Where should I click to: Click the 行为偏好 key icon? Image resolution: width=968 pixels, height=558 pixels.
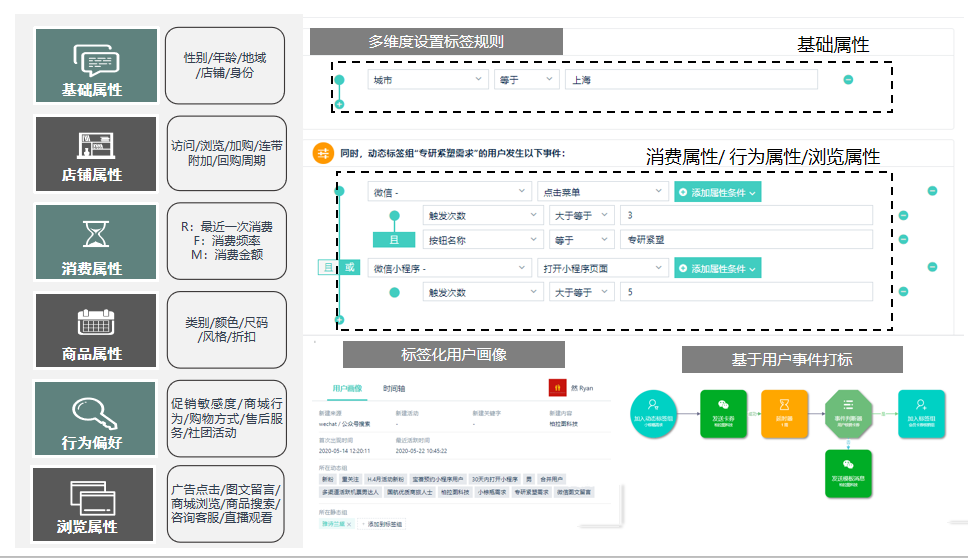[x=96, y=410]
